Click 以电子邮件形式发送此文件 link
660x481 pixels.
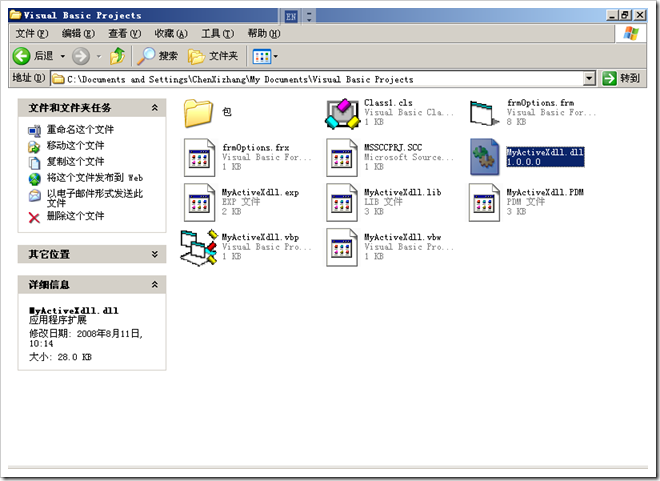coord(95,198)
